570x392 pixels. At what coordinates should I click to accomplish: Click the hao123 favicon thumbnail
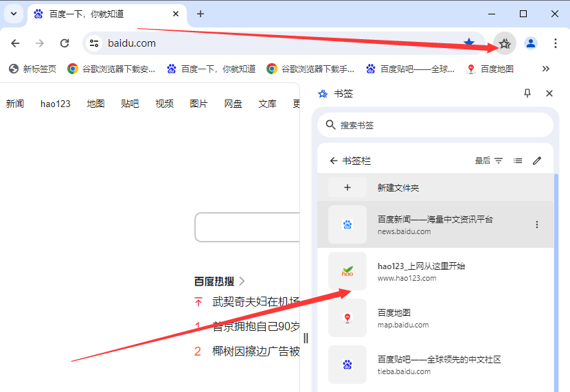347,271
